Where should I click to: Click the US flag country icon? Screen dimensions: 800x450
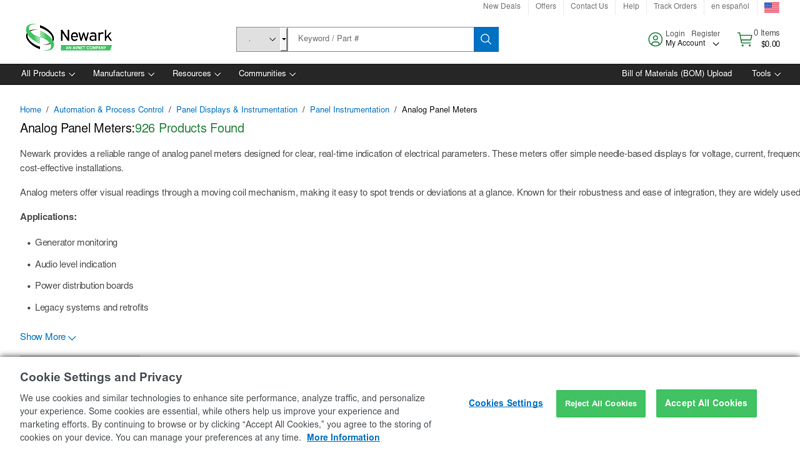(771, 7)
